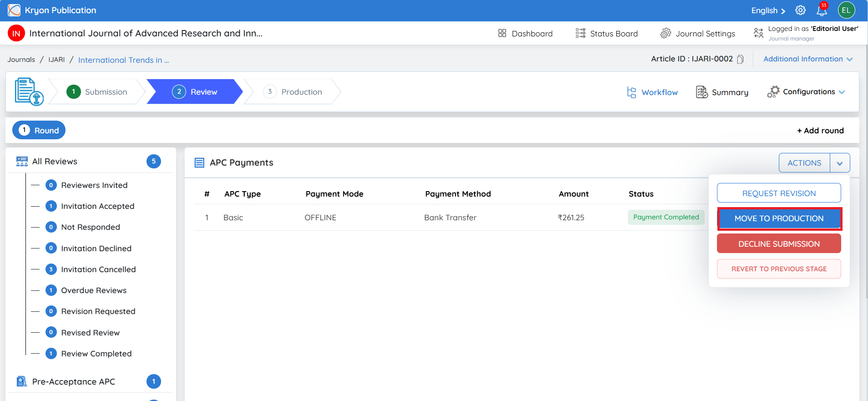
Task: Click the Summary document icon
Action: (x=701, y=92)
